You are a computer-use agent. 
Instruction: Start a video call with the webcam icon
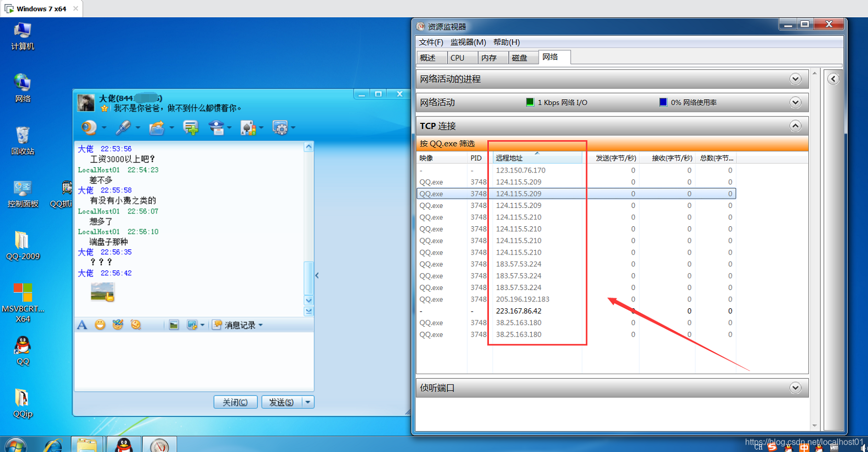point(89,127)
